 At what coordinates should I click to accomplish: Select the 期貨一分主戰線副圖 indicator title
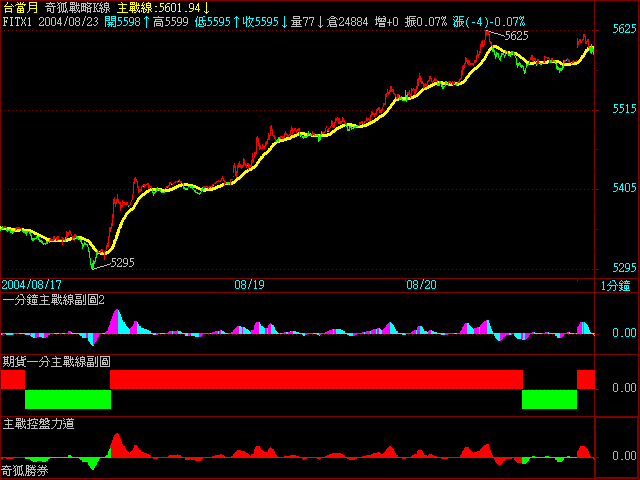coord(56,362)
